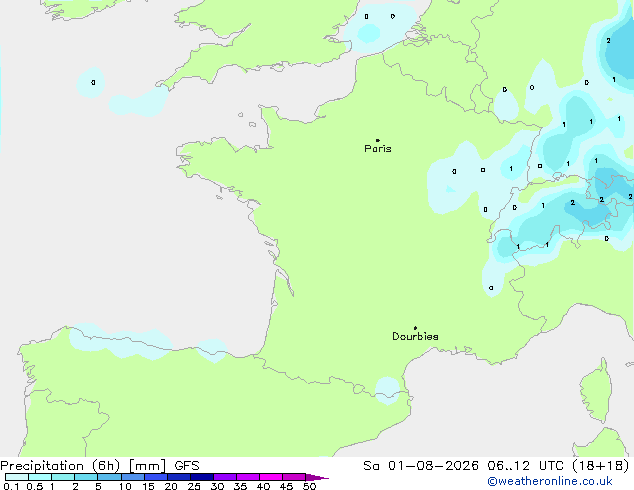Viewport: 634px width, 490px height.
Task: Select the 20–25 mm legend swatch
Action: click(179, 477)
